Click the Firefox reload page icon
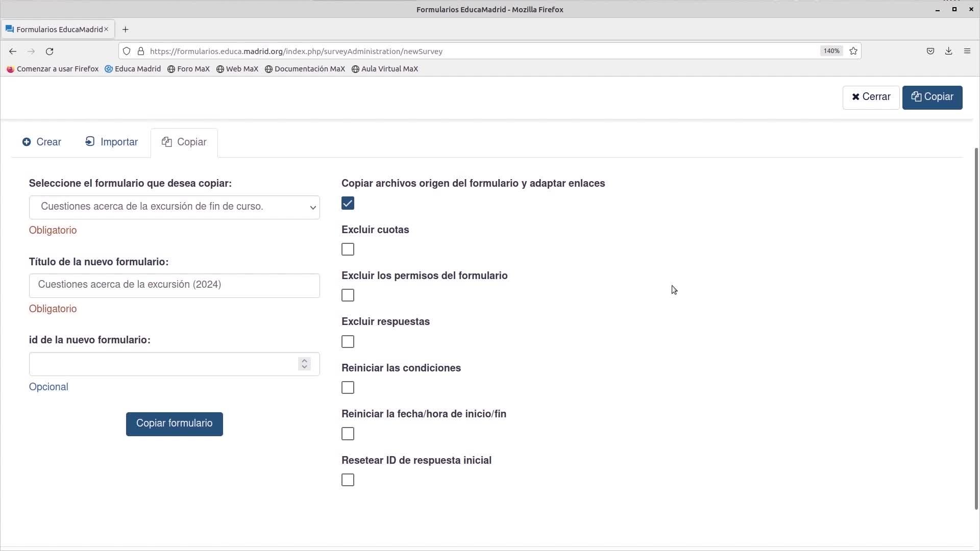980x551 pixels. click(50, 52)
